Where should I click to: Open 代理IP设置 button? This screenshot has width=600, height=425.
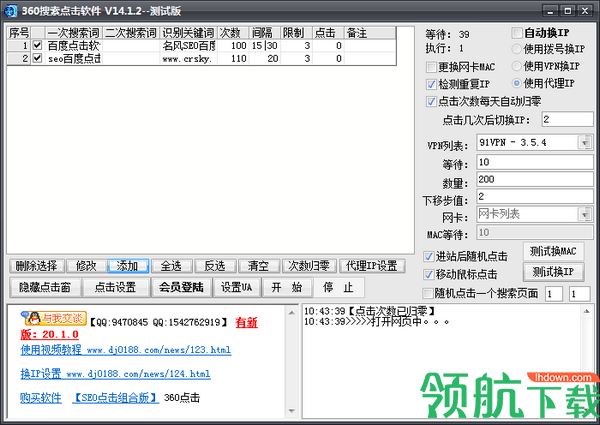coord(372,266)
